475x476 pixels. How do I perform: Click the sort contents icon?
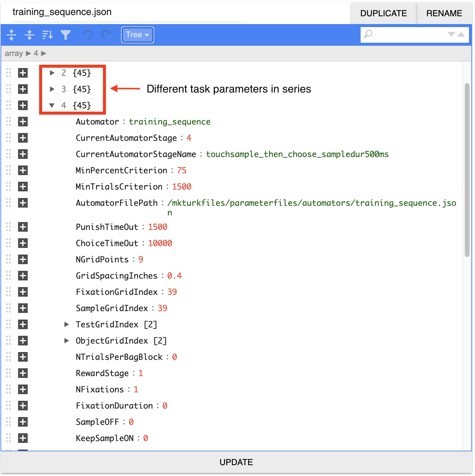[48, 35]
